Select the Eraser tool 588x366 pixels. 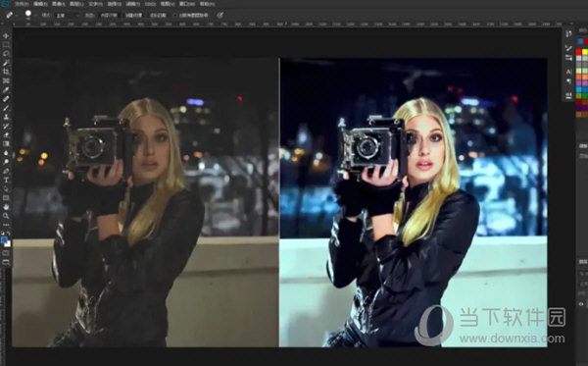(6, 135)
